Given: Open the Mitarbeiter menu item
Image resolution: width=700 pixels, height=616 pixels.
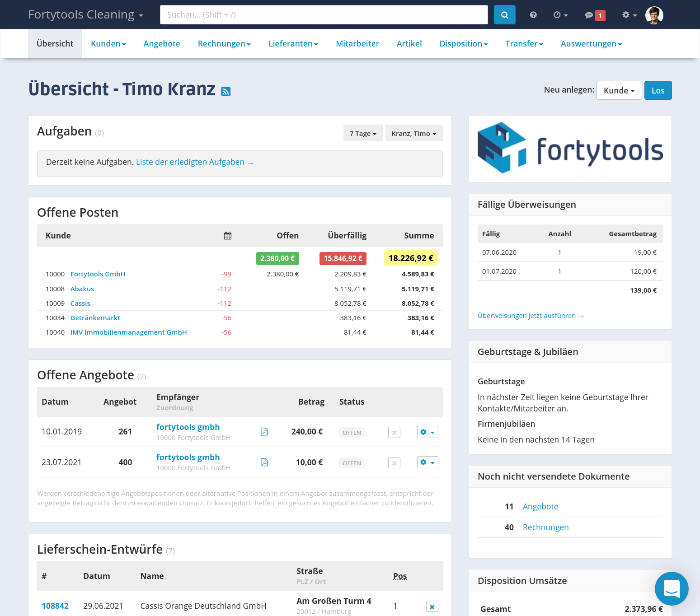Looking at the screenshot, I should pyautogui.click(x=357, y=43).
